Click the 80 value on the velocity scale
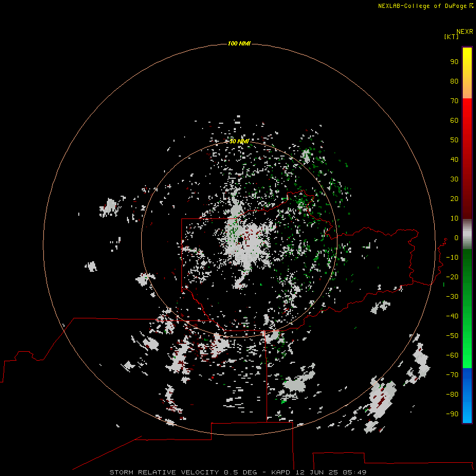This screenshot has width=476, height=476. tap(454, 81)
